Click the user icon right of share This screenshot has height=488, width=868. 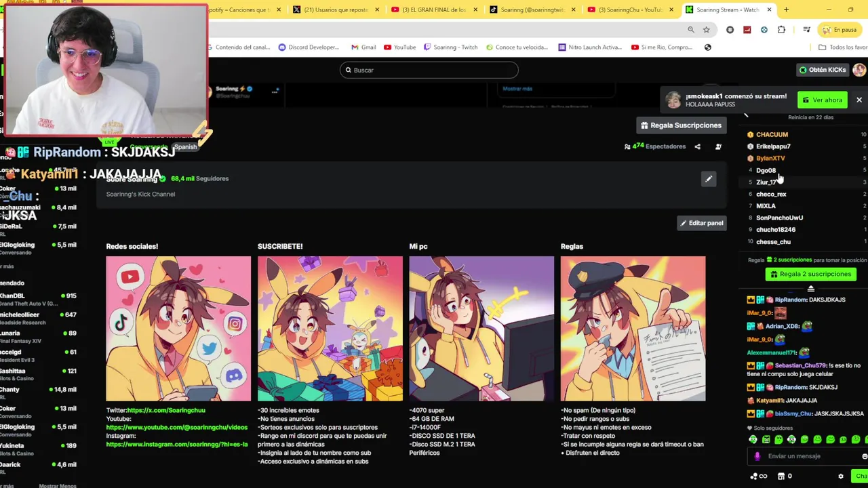pyautogui.click(x=718, y=146)
